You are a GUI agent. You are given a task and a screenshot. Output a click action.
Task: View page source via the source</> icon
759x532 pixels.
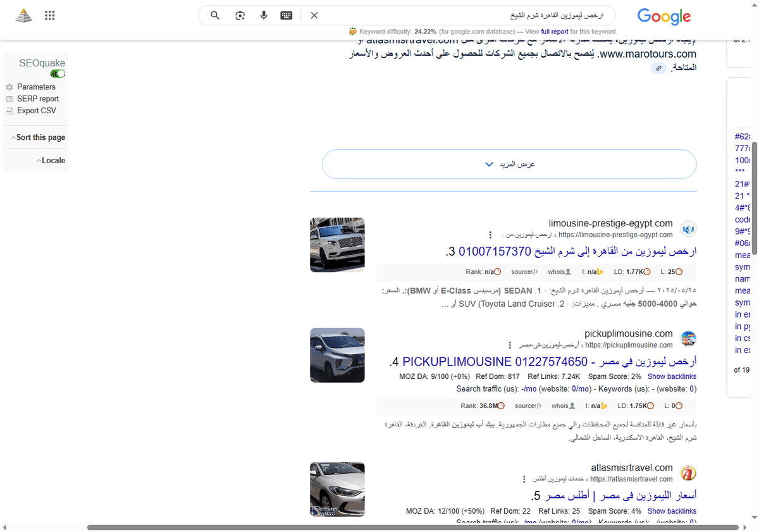tap(524, 271)
